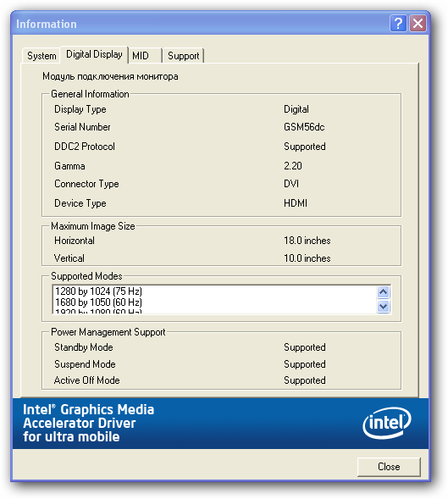Select the Digital Display tab
The height and width of the screenshot is (499, 448).
(x=94, y=55)
